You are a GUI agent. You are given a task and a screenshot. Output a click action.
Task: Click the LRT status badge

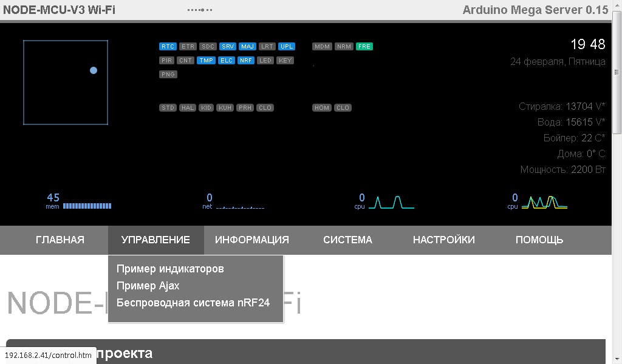pos(267,46)
